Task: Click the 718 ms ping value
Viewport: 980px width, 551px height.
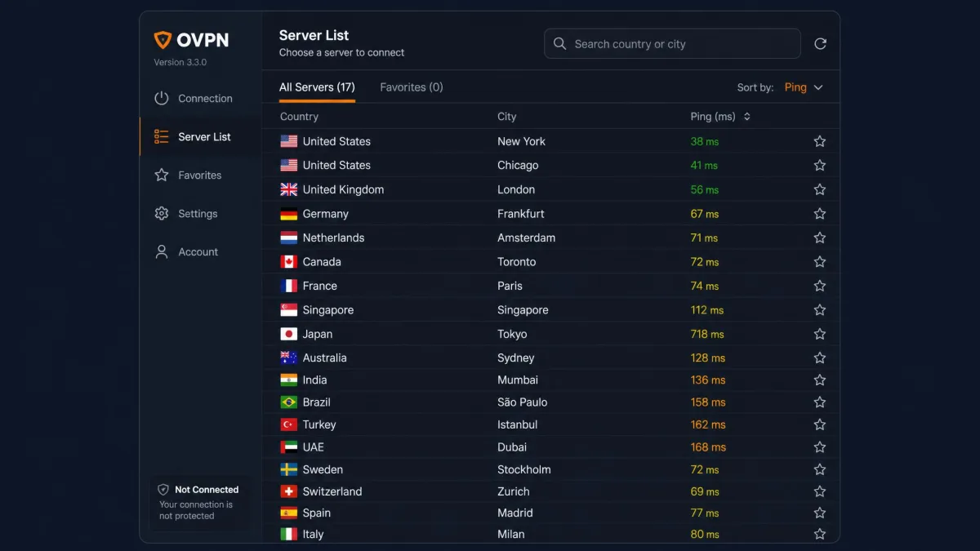Action: pyautogui.click(x=707, y=334)
